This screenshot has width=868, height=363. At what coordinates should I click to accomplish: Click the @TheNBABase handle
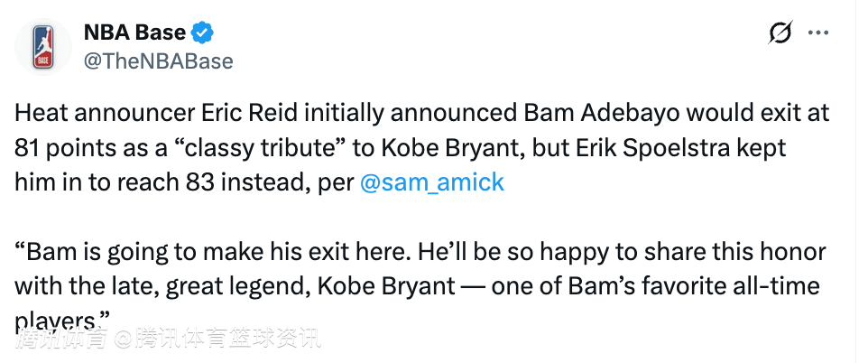tap(158, 61)
